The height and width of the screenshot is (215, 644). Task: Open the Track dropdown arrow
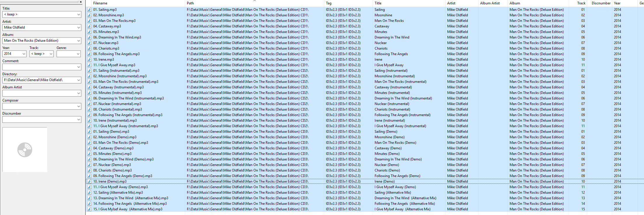click(x=51, y=54)
